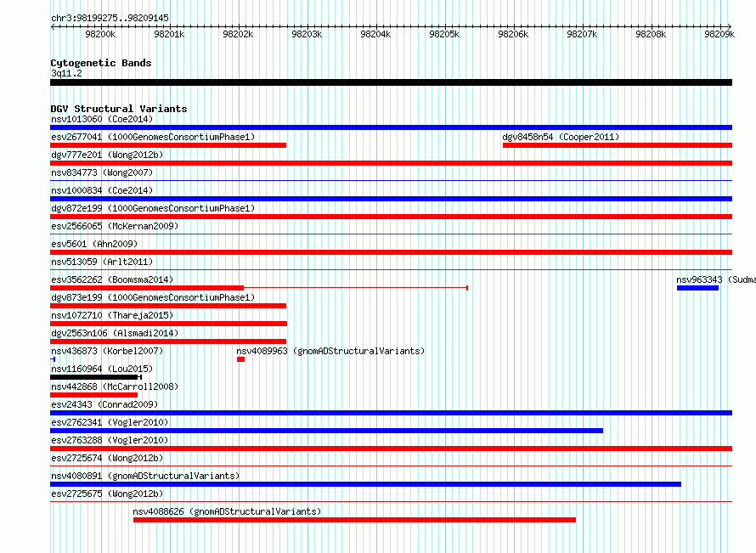Image resolution: width=756 pixels, height=553 pixels.
Task: Click variant label esv2725674 (Wong2012b)
Action: click(107, 458)
